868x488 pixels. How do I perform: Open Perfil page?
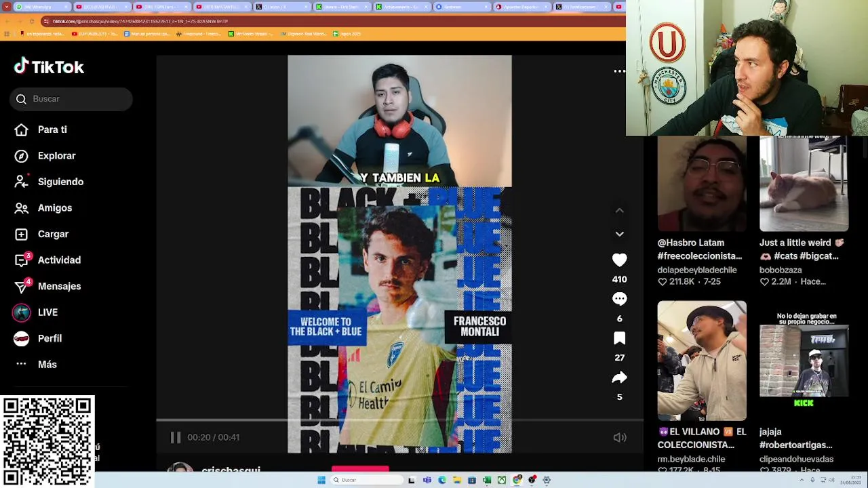click(50, 338)
